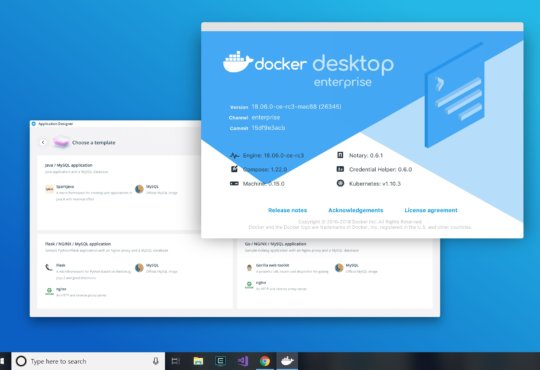
Task: Click the enterprise subtitle under docker desktop
Action: (343, 82)
